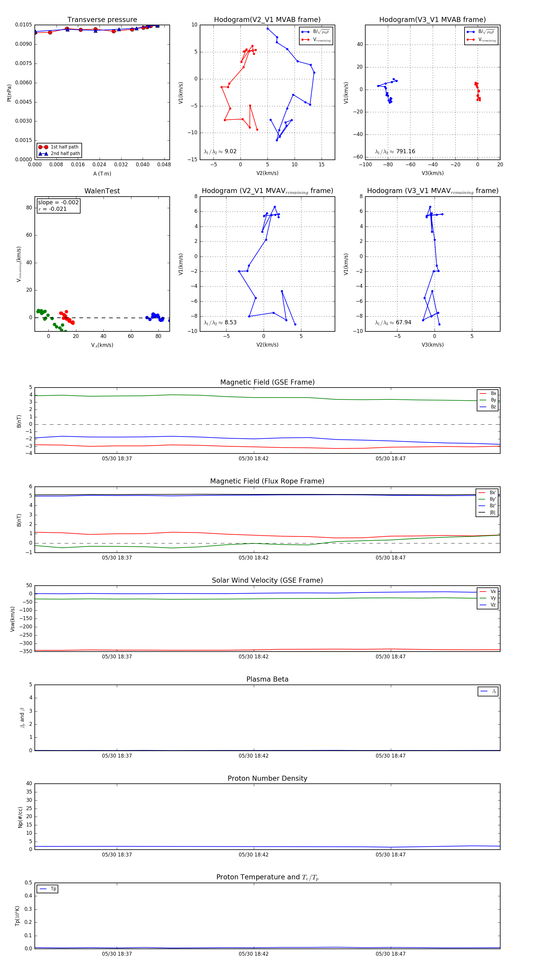
Task: Click the 'Transverse pressure' plot title
Action: pos(102,20)
